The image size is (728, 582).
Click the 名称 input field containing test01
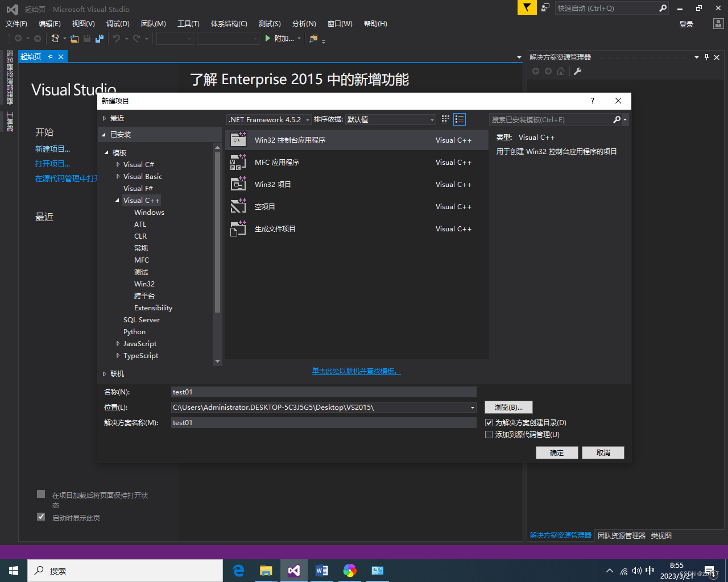point(323,392)
